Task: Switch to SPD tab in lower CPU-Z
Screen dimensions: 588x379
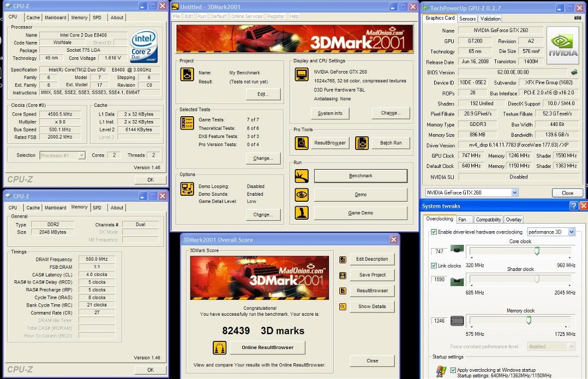Action: click(x=97, y=208)
